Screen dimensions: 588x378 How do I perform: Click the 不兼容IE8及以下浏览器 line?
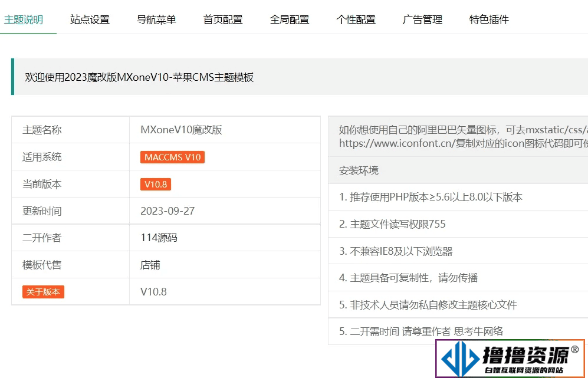[x=396, y=251]
